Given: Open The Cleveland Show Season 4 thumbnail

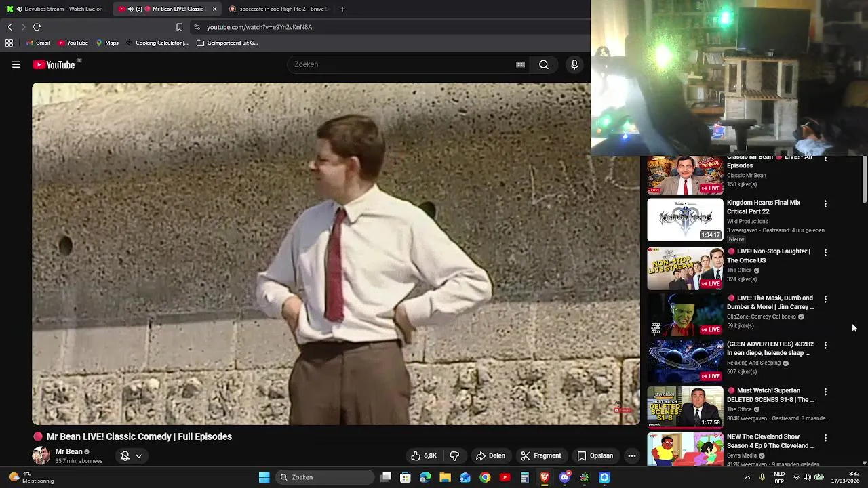Looking at the screenshot, I should pos(685,449).
